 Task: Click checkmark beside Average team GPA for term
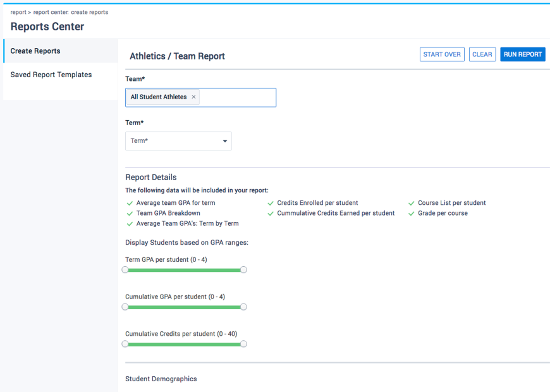[x=130, y=204]
